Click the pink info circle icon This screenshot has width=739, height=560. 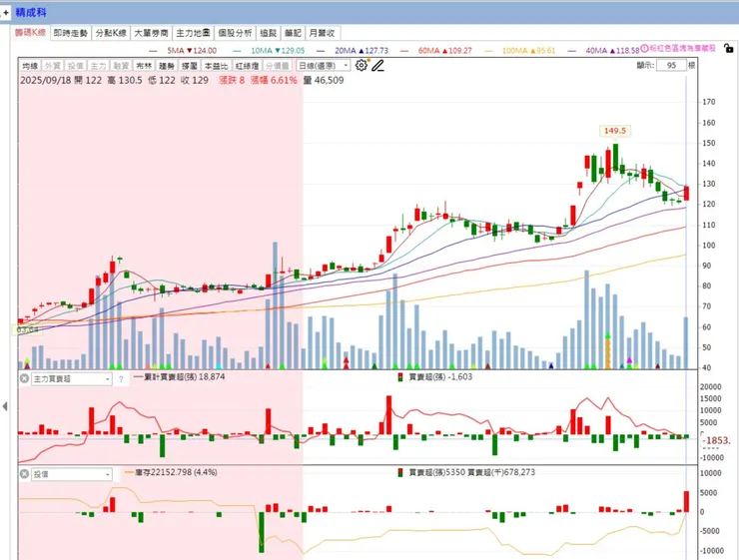pos(644,49)
